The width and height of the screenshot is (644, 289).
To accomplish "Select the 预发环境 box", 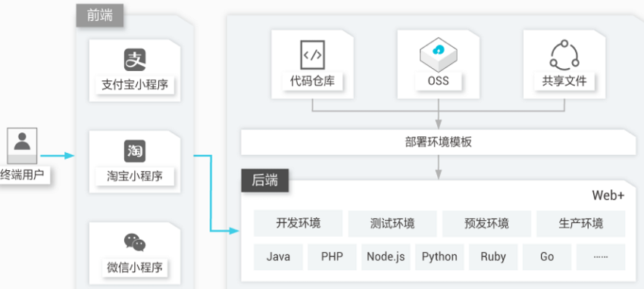I will pyautogui.click(x=486, y=223).
